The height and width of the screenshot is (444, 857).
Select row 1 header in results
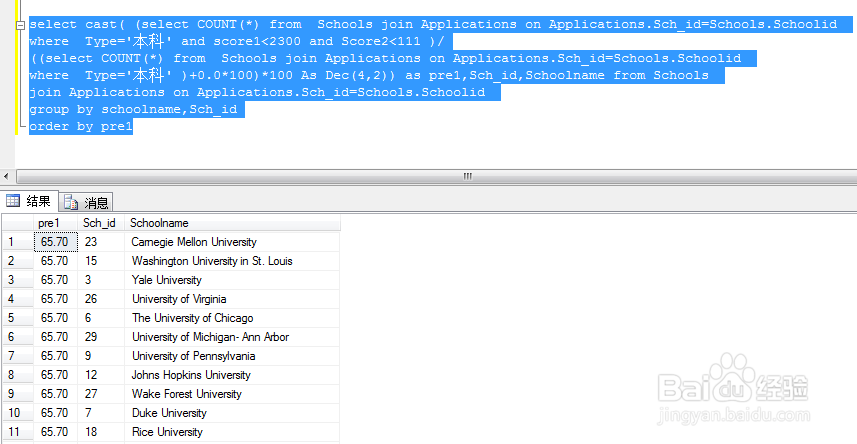pos(18,242)
